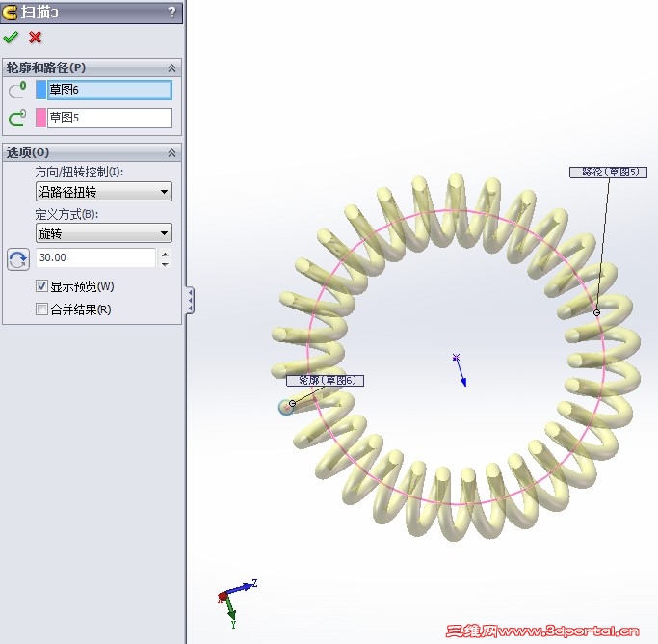Enable the 合并结果(R) checkbox
Image resolution: width=658 pixels, height=644 pixels.
(x=41, y=309)
